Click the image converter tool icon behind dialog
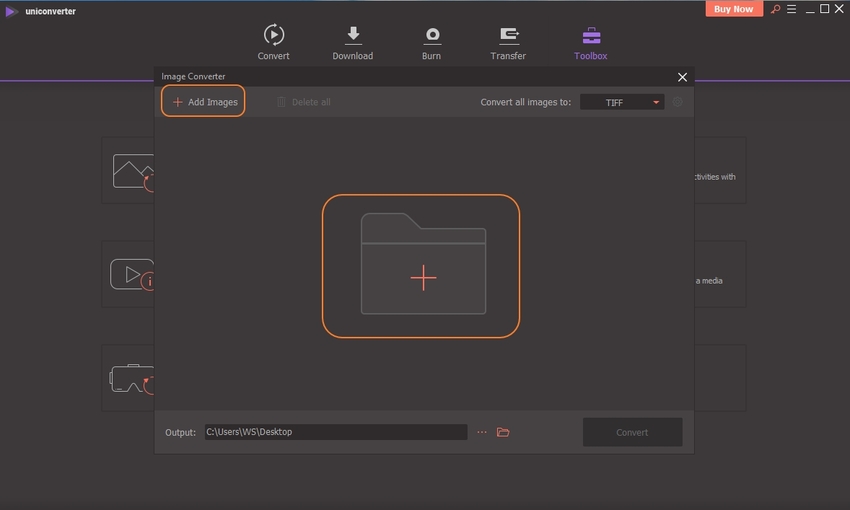This screenshot has height=510, width=850. 131,172
